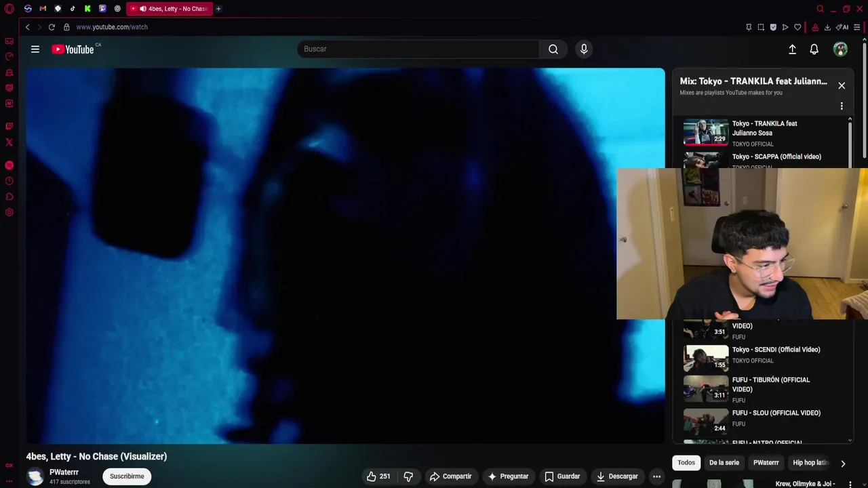Open the YouTube create/upload button
This screenshot has width=868, height=488.
point(792,49)
